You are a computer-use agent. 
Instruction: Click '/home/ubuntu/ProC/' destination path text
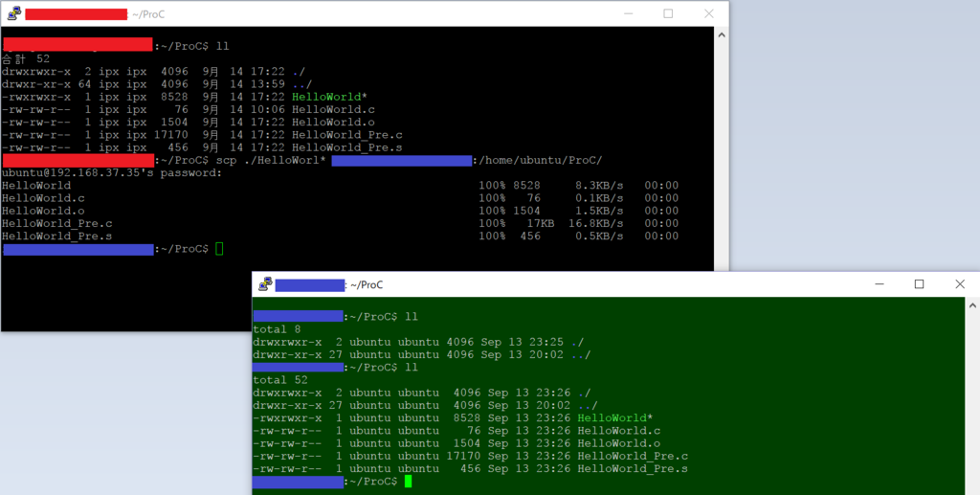[541, 161]
